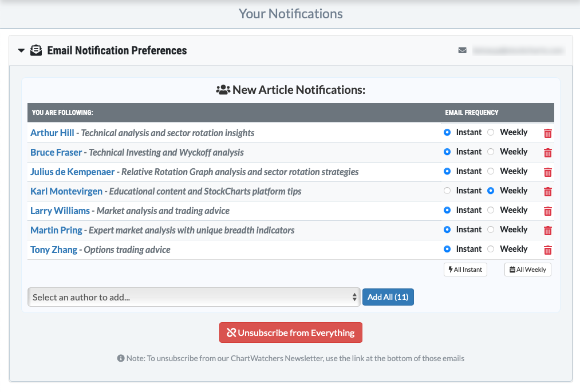Open Julius de Kempenaer author page
The image size is (580, 392).
73,172
